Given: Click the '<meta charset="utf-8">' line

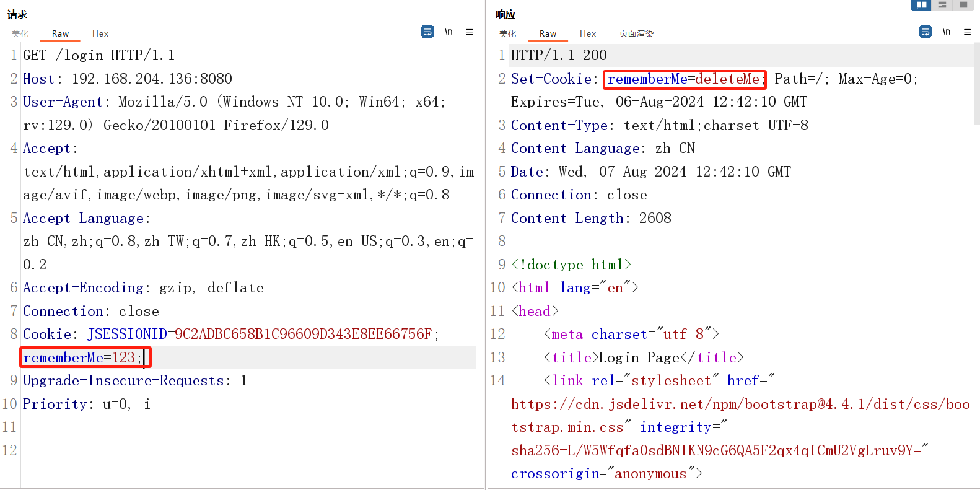Looking at the screenshot, I should pyautogui.click(x=631, y=334).
